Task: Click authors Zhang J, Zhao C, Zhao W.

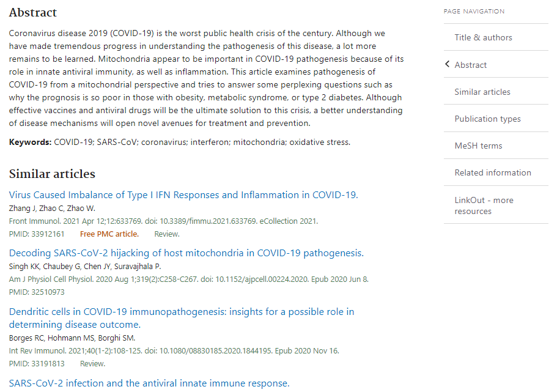Action: pyautogui.click(x=52, y=209)
